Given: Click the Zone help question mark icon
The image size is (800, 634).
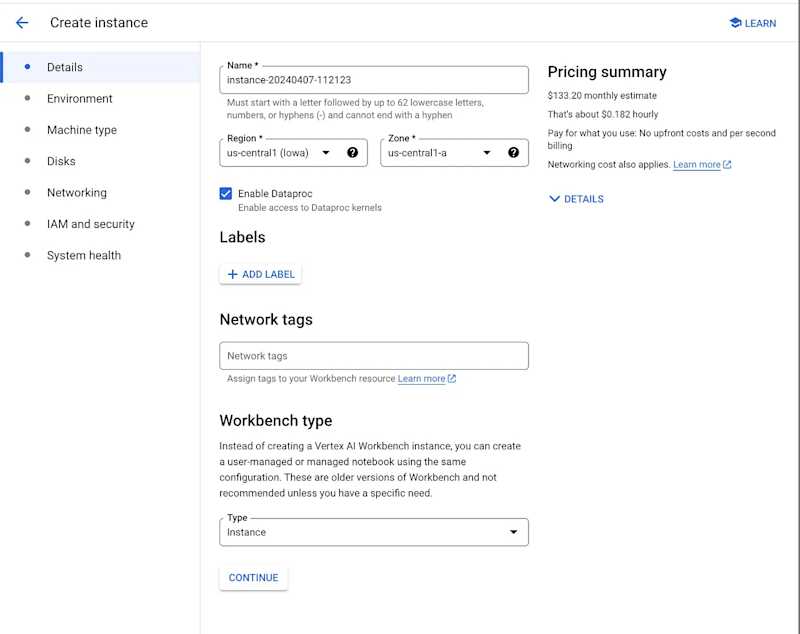Looking at the screenshot, I should (513, 153).
